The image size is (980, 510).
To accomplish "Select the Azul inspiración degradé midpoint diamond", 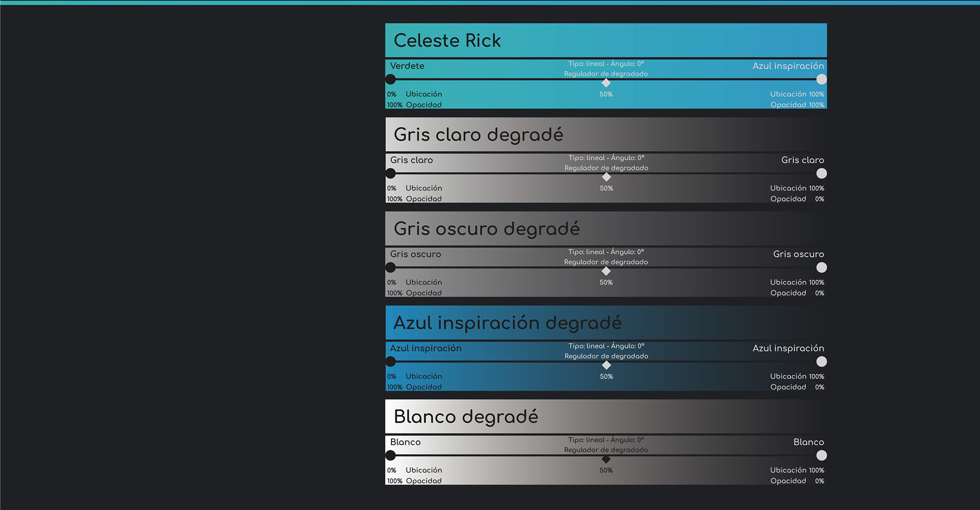I will (606, 365).
